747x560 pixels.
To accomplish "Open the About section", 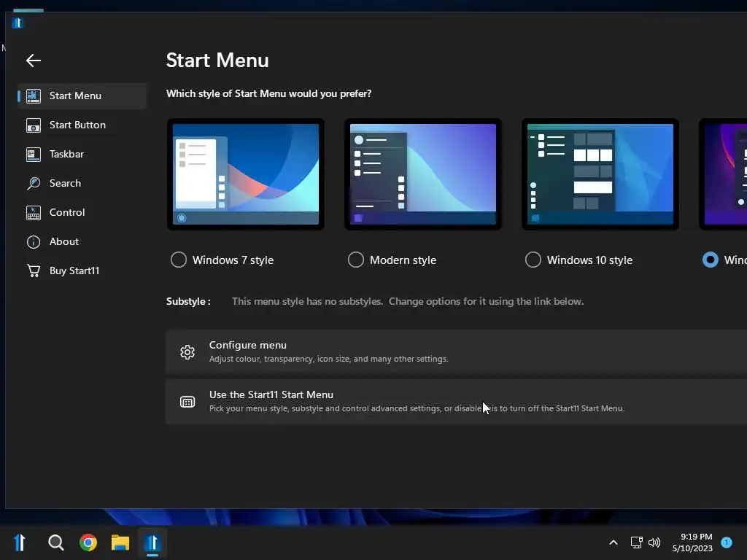I will click(82, 242).
